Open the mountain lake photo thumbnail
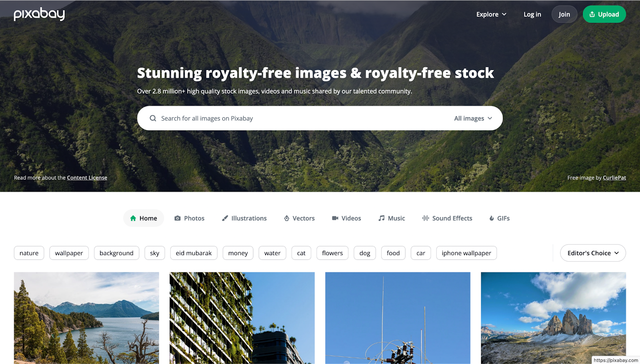Screen dimensions: 640x364 (x=86, y=318)
